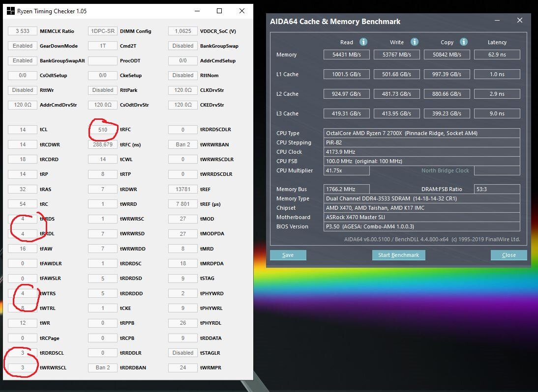
Task: Click the tFAW value 16
Action: click(23, 249)
